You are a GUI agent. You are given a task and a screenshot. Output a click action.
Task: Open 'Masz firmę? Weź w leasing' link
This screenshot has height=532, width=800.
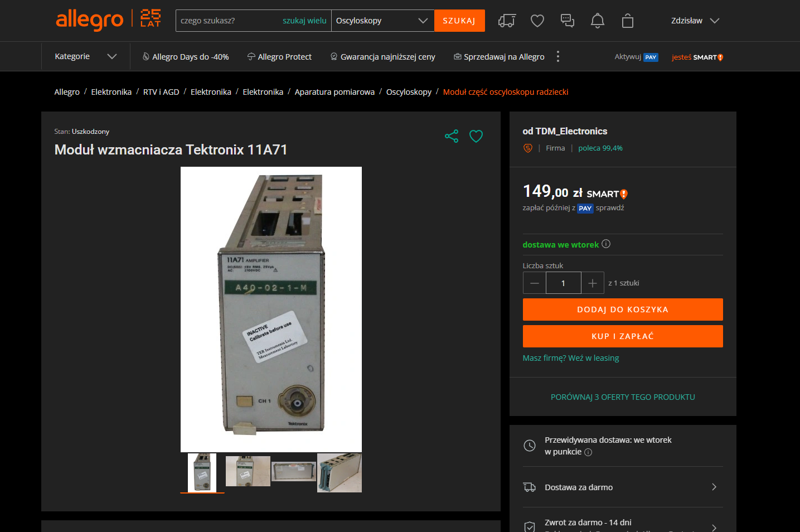(x=571, y=358)
